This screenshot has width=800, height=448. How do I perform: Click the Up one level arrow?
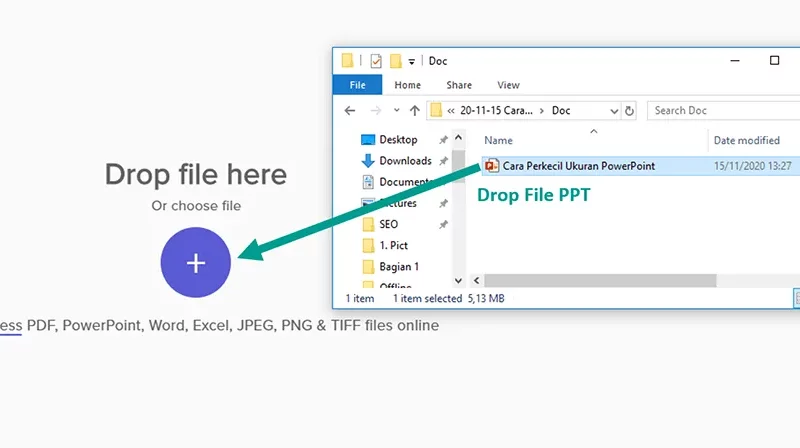[414, 110]
